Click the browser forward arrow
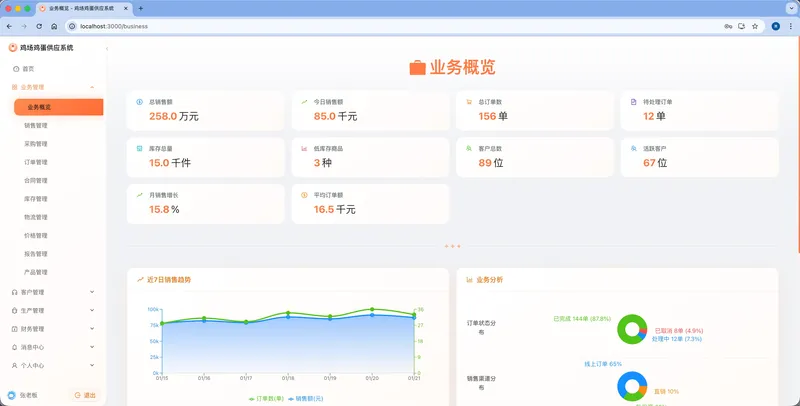 (24, 26)
